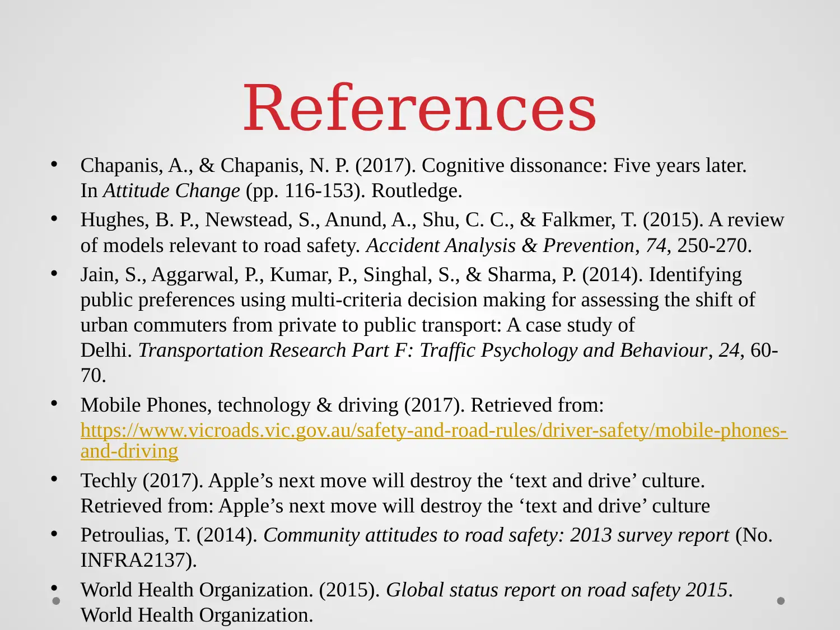Click 'Transportation Research Part F' journal title
Image resolution: width=840 pixels, height=630 pixels.
click(x=423, y=351)
